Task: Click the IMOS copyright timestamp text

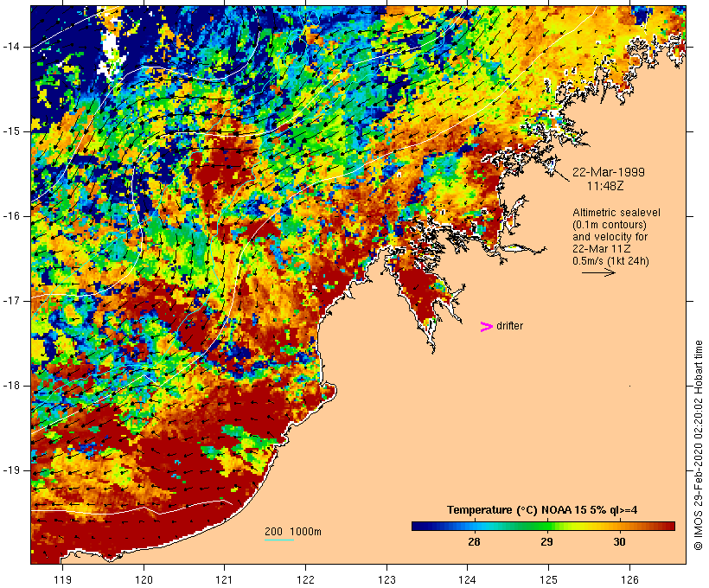Action: 699,445
